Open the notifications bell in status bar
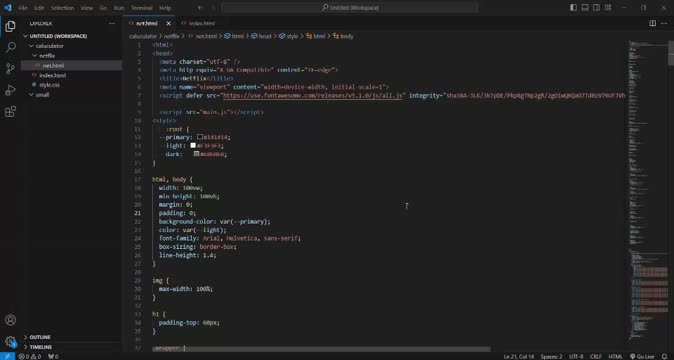 click(x=665, y=357)
